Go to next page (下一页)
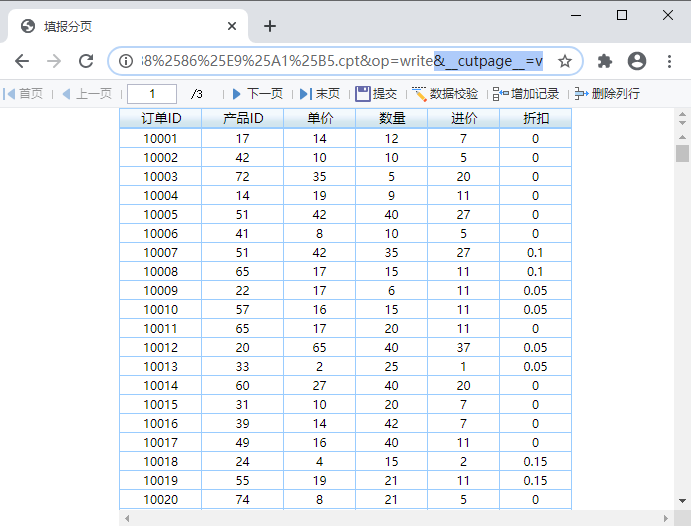The image size is (691, 526). click(x=257, y=94)
